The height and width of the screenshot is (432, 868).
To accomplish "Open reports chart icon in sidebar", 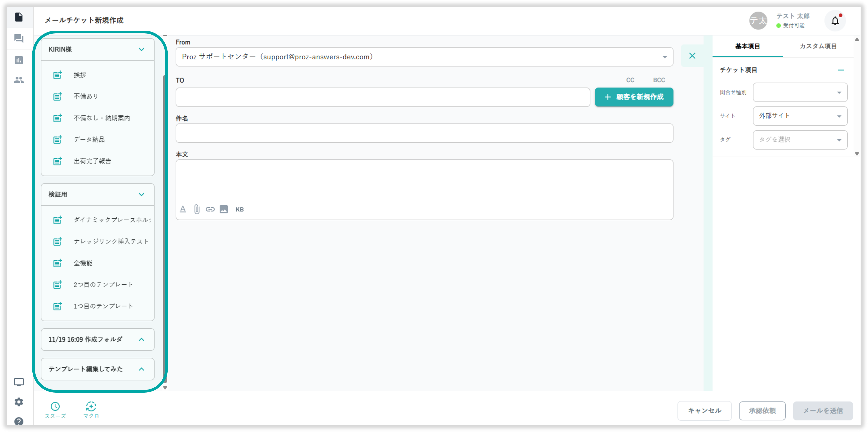I will 19,60.
